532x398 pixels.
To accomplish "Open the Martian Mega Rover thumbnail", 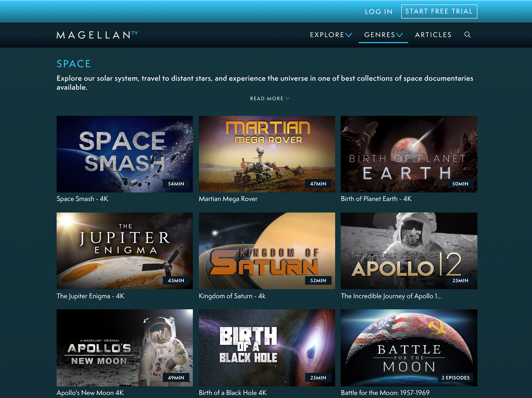I will (x=267, y=154).
